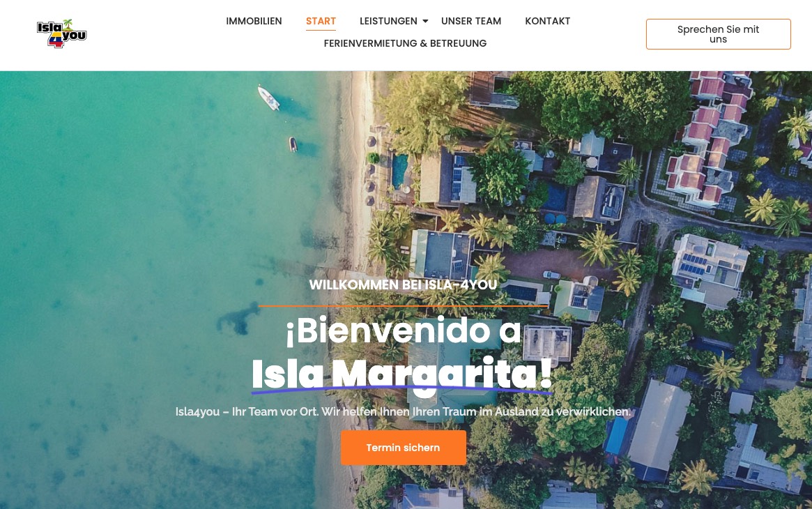
Task: Open the Kontakt page
Action: [x=547, y=21]
